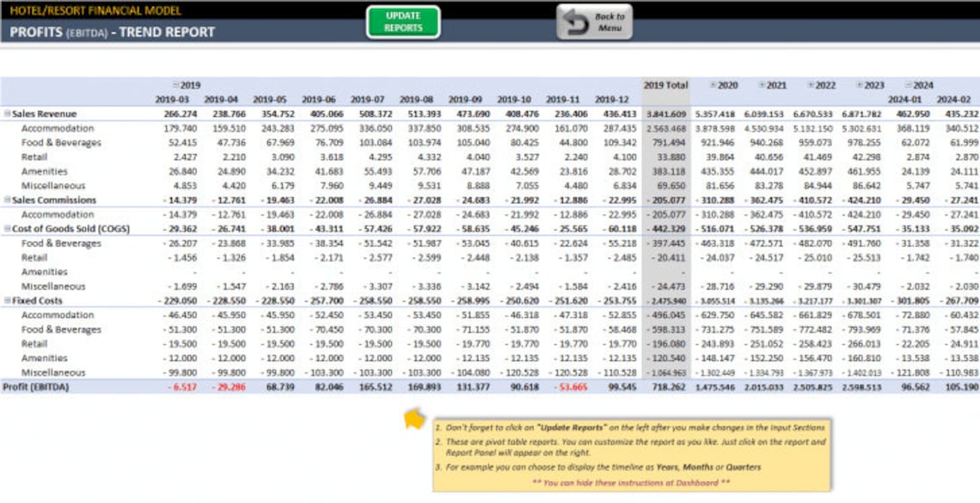This screenshot has height=503, width=980.
Task: Select Amenities row under COGS
Action: [45, 272]
